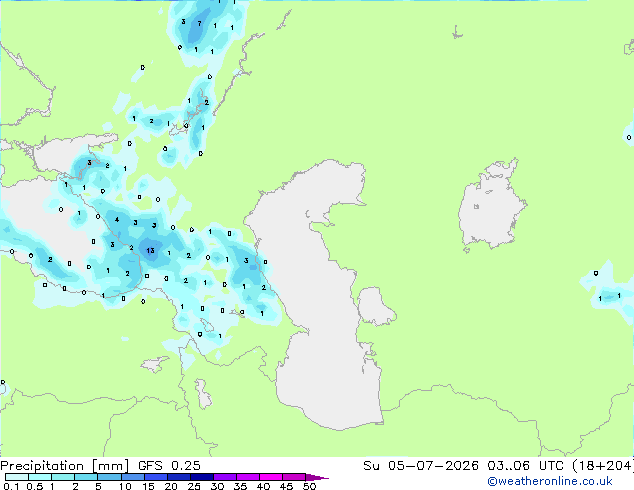Click the legend scale label '0.1'
The width and height of the screenshot is (634, 490).
click(x=11, y=486)
